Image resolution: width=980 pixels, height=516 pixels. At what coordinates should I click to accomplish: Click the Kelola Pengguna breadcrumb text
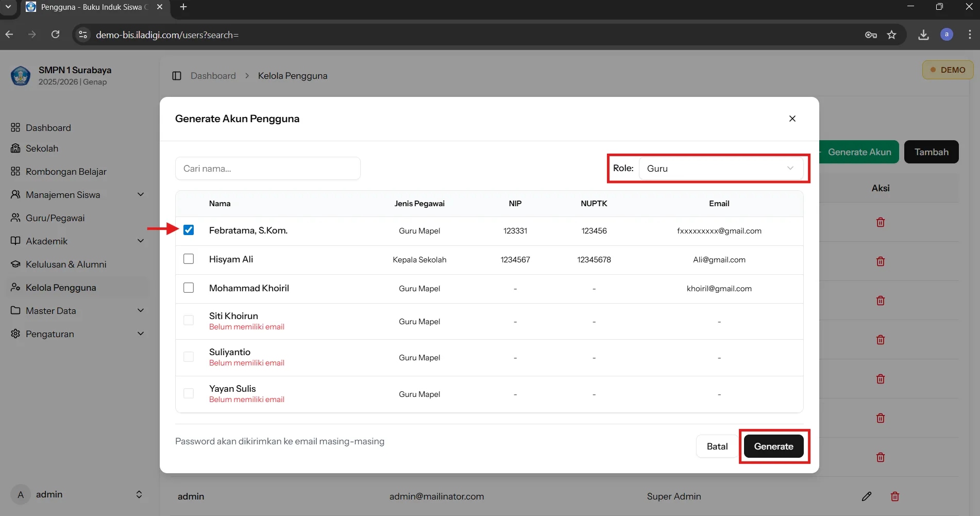tap(293, 76)
